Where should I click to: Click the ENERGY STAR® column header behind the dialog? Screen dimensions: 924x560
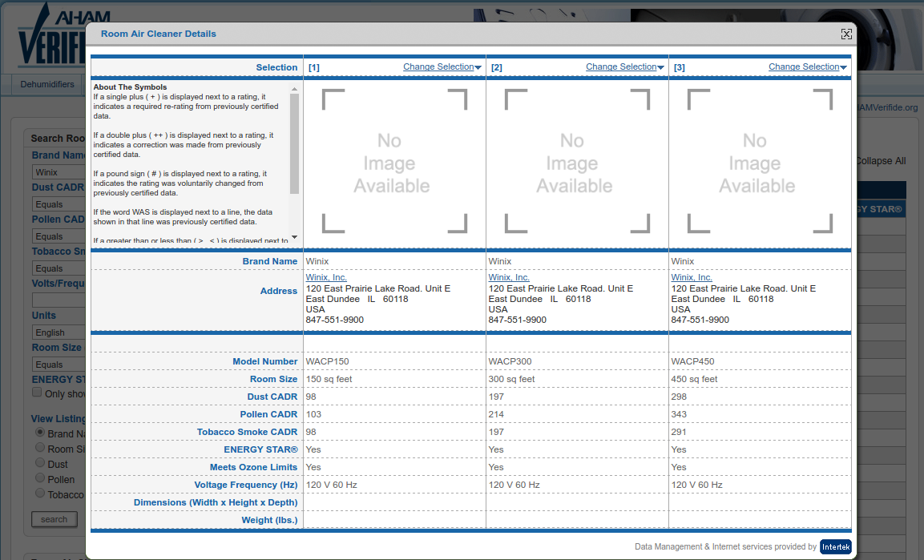pos(879,209)
